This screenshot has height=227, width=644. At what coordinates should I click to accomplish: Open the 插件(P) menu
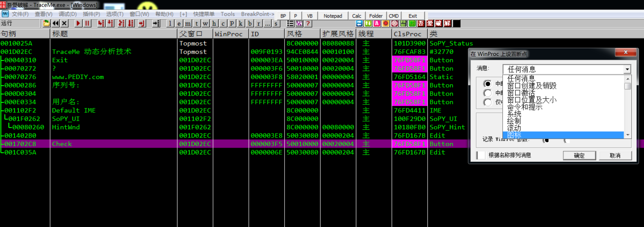[x=91, y=14]
